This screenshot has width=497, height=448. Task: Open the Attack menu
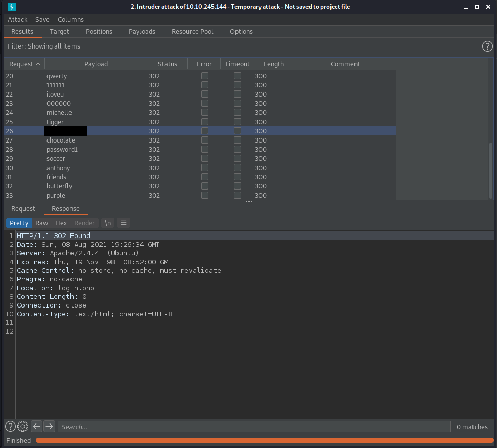[17, 19]
